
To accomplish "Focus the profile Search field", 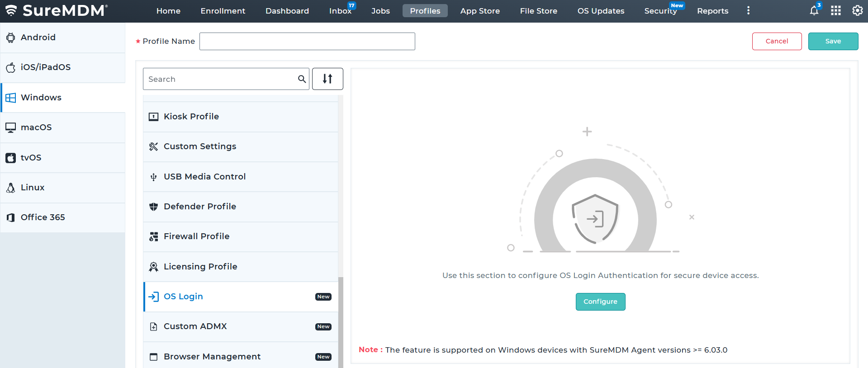I will click(x=222, y=79).
